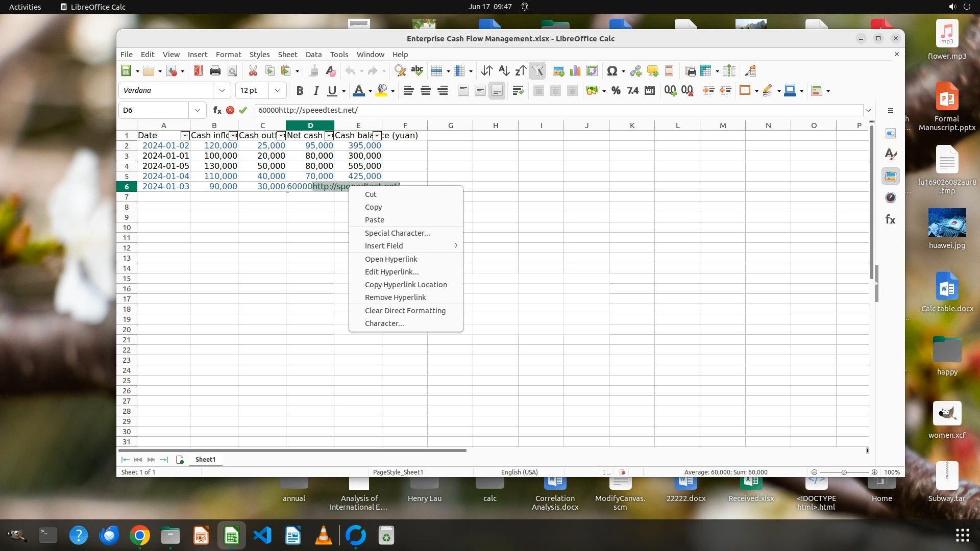Click the Format as Percent icon
980x551 pixels.
[x=616, y=91]
